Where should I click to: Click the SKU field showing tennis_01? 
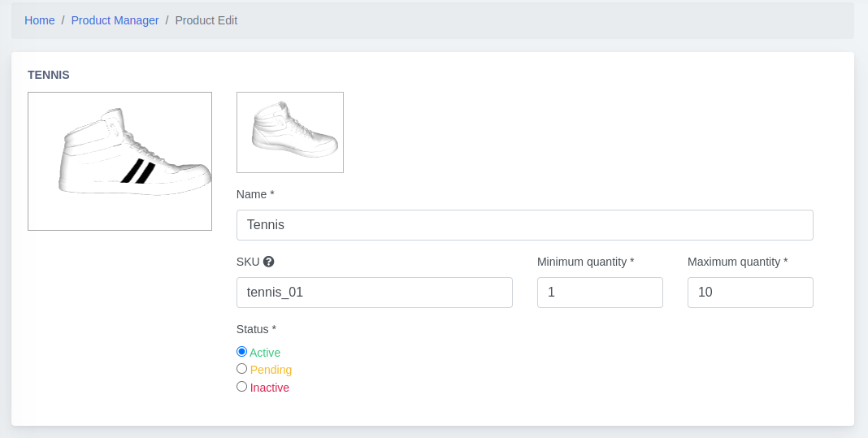[374, 293]
